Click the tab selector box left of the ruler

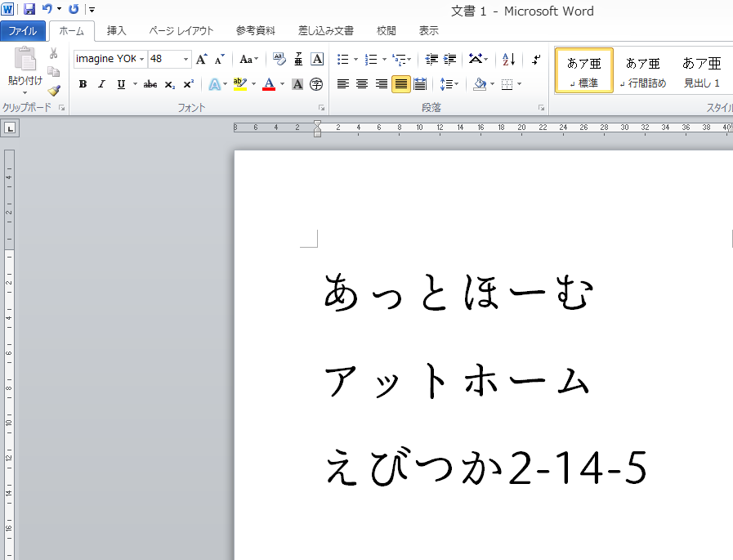tap(10, 128)
